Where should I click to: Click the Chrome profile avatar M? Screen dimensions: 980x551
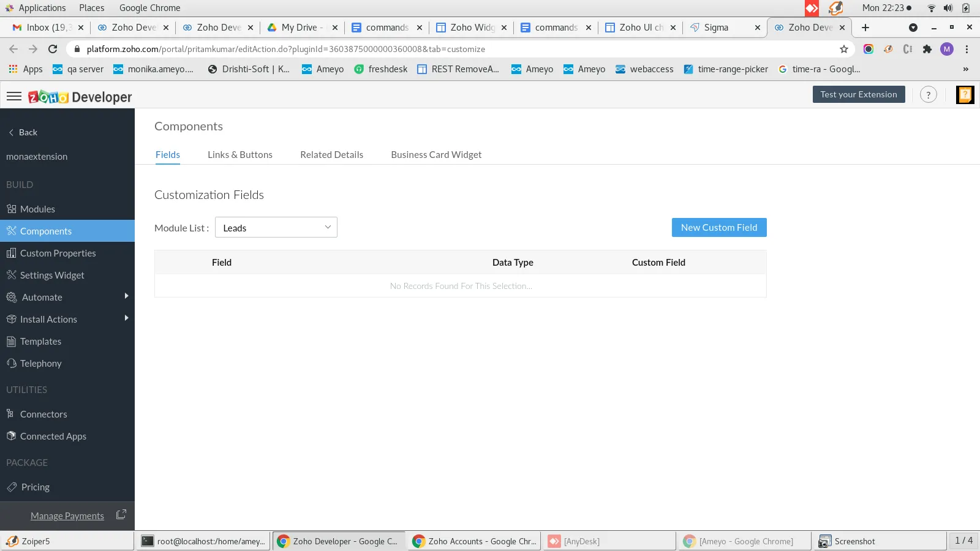(947, 49)
